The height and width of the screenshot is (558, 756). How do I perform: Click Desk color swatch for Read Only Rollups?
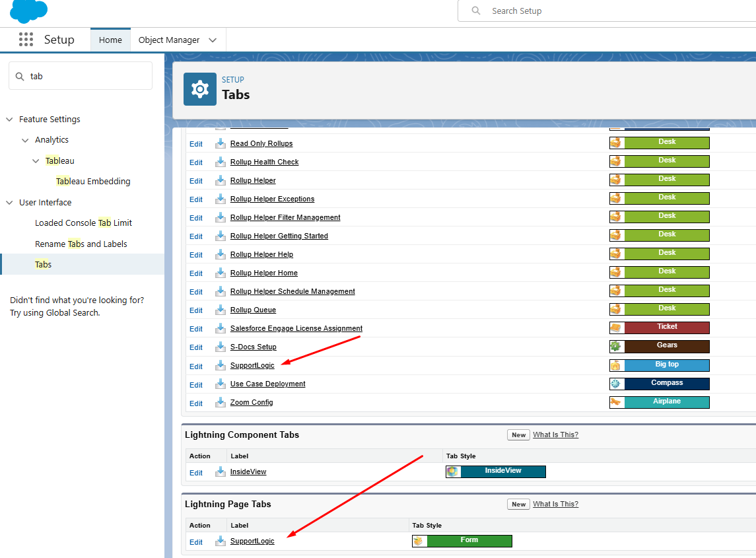pyautogui.click(x=667, y=142)
